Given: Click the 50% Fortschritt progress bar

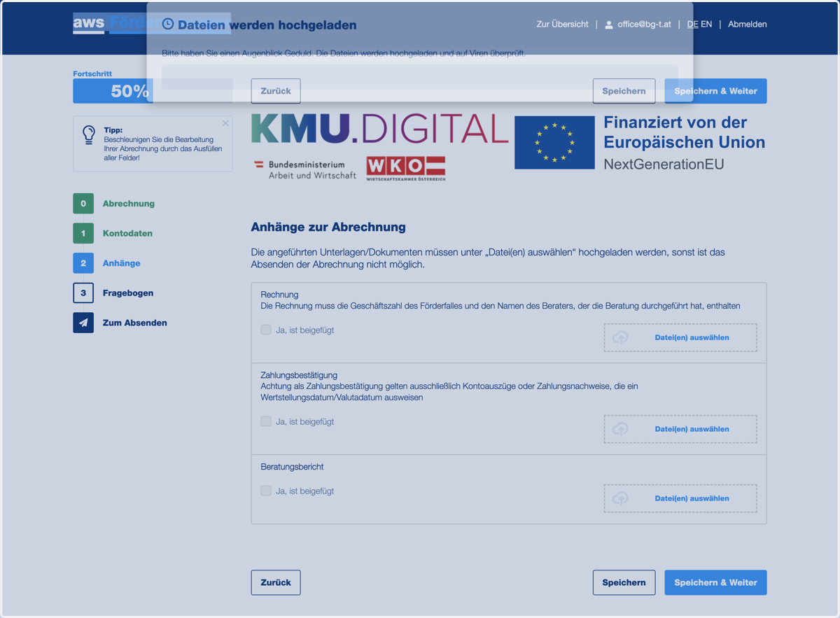Looking at the screenshot, I should coord(153,91).
